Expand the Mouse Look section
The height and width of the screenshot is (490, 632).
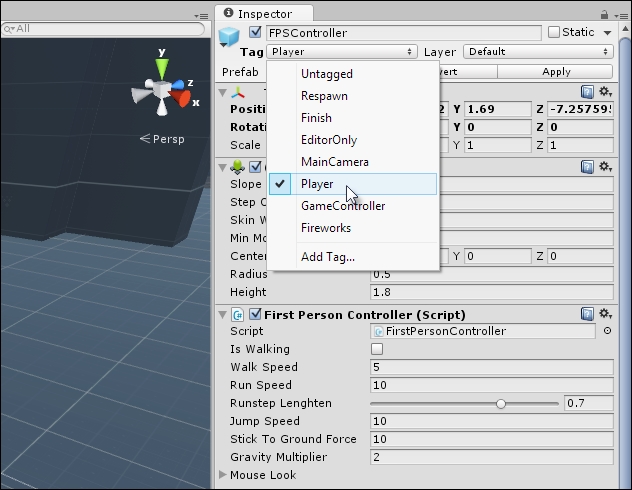coord(223,475)
